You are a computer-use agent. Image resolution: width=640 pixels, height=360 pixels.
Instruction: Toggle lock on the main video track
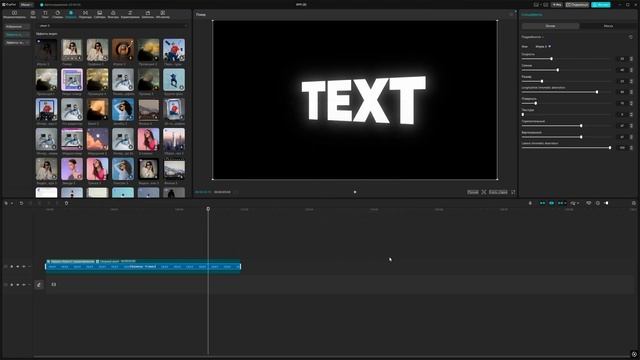point(11,284)
